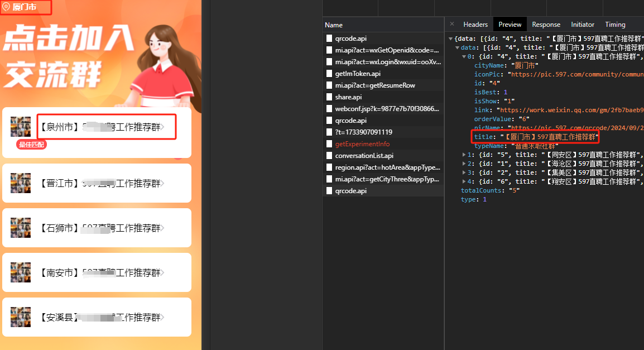Click the chevron arrow on 晋江市 card
644x350 pixels.
coord(162,183)
